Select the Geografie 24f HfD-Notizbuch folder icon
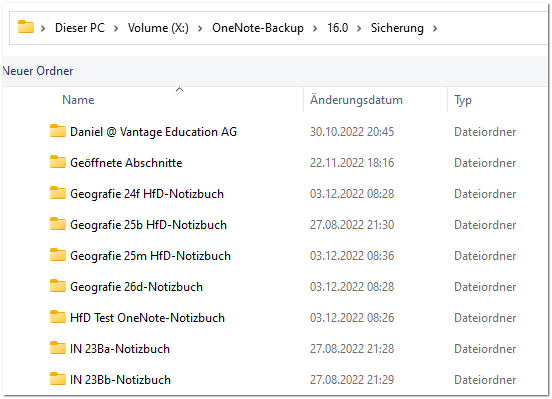The image size is (552, 399). (x=58, y=193)
